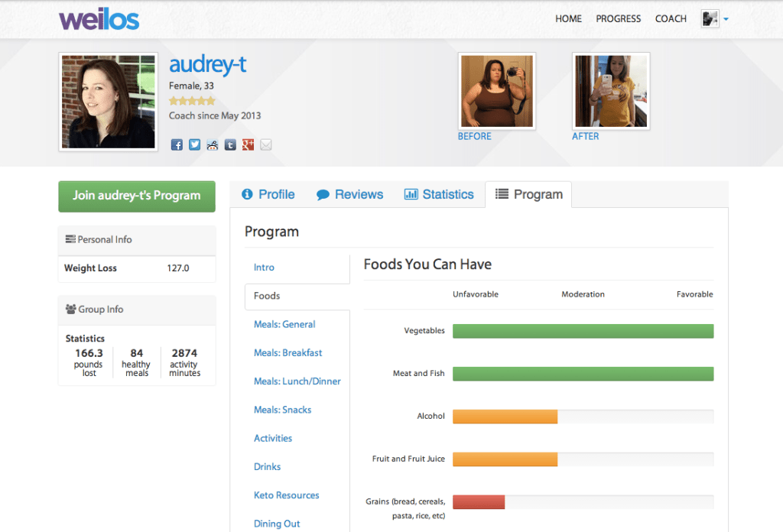Image resolution: width=783 pixels, height=532 pixels.
Task: Open Meals: General section
Action: coord(284,324)
